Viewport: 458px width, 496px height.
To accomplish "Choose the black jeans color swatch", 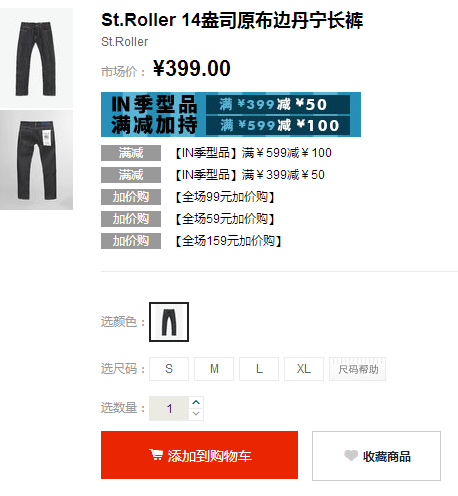I will click(169, 322).
